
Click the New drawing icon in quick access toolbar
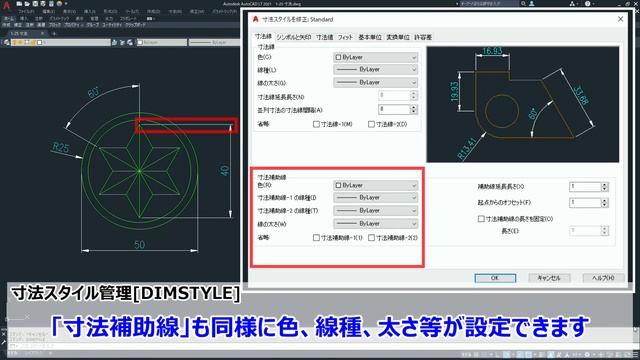pos(19,4)
